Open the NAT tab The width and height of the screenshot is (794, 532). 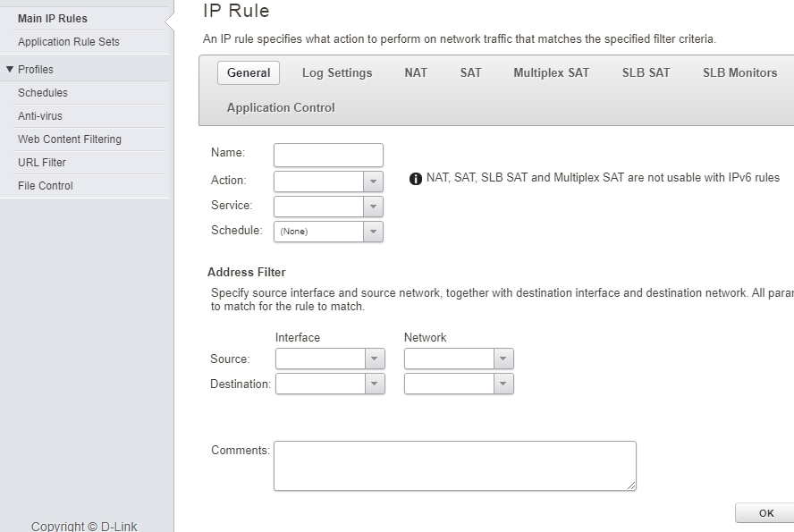click(416, 73)
